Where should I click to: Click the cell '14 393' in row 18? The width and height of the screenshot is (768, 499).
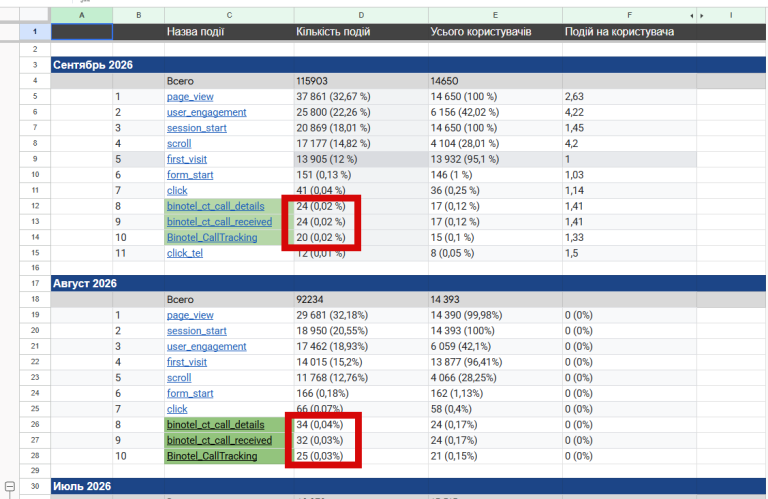click(495, 299)
